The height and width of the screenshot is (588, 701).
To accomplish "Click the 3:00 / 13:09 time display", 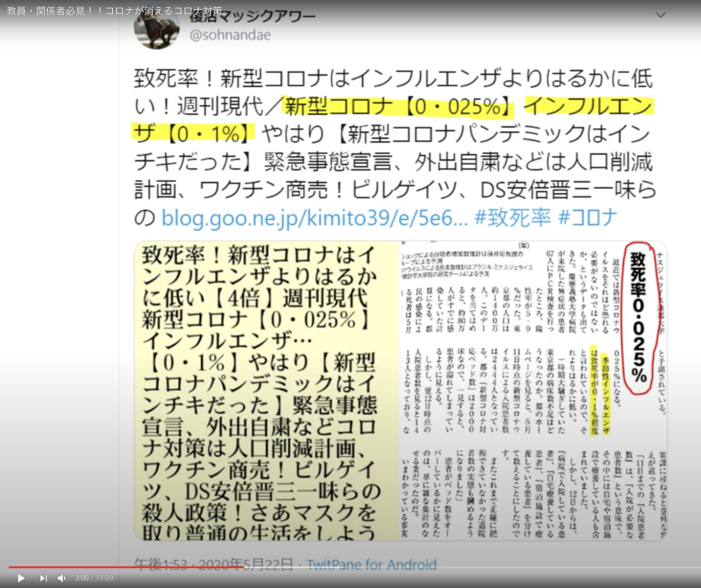I will click(94, 578).
